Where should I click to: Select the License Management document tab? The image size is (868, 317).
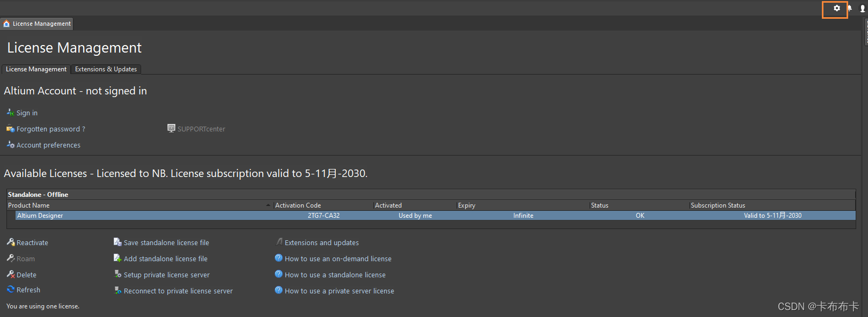click(37, 24)
